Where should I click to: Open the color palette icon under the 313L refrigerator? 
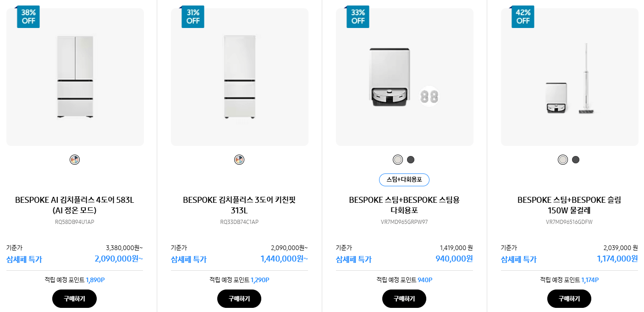[x=239, y=160]
